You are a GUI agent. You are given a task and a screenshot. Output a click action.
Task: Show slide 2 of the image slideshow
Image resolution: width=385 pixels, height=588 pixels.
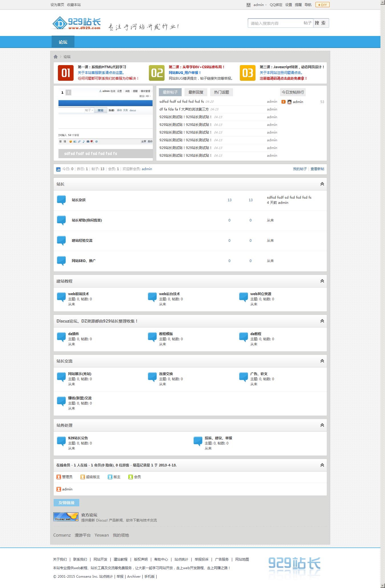tap(68, 92)
